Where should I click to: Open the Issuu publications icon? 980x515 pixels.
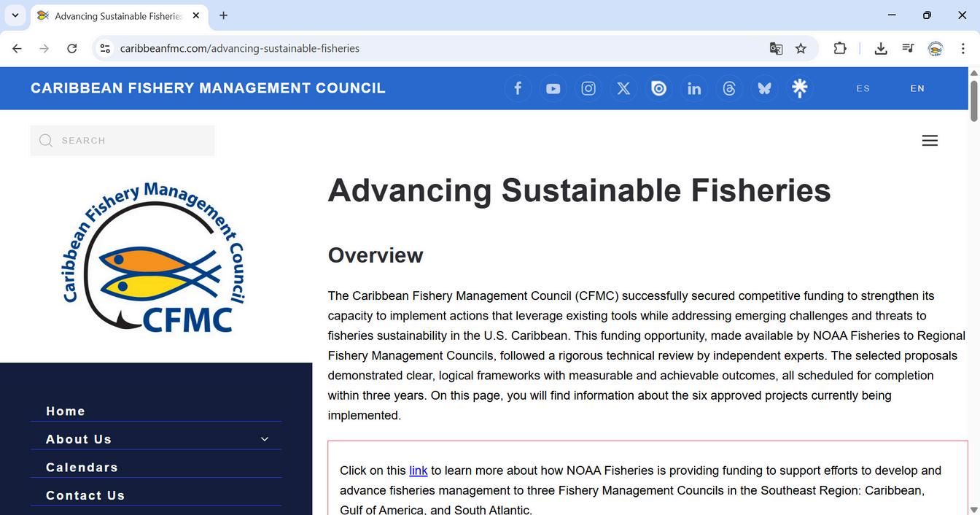pyautogui.click(x=658, y=88)
